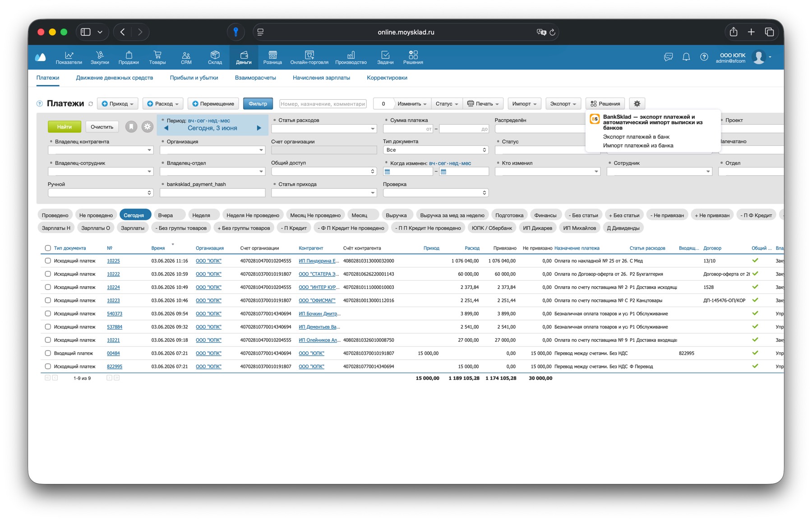Open the Печать dropdown
The width and height of the screenshot is (812, 521).
pos(483,104)
